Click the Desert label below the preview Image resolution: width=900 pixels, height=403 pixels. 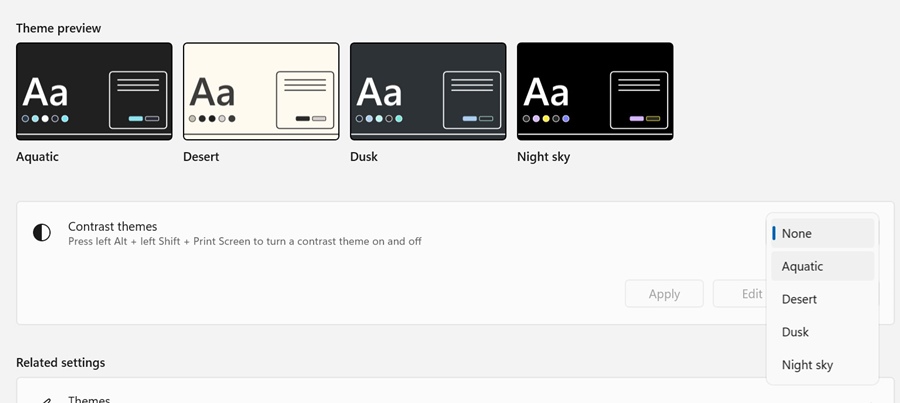201,157
